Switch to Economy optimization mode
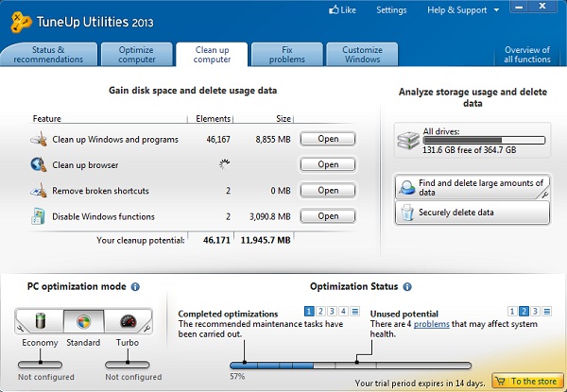 click(x=39, y=321)
